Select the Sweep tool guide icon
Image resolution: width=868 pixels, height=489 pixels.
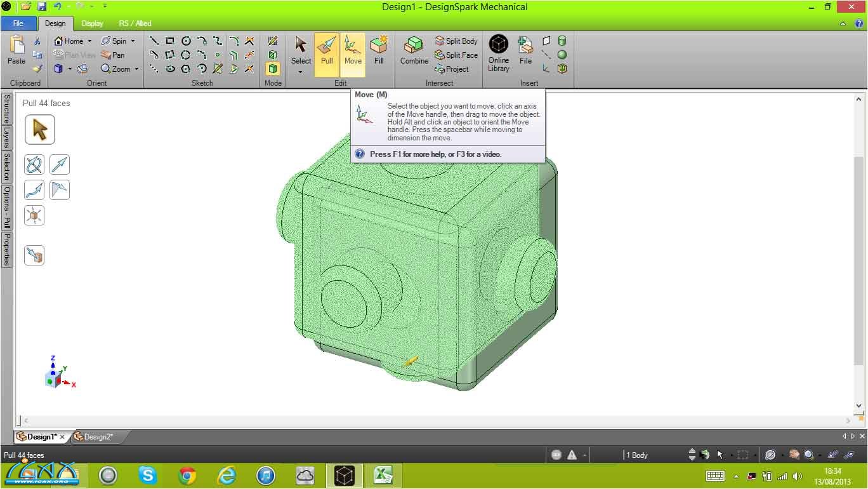point(34,190)
